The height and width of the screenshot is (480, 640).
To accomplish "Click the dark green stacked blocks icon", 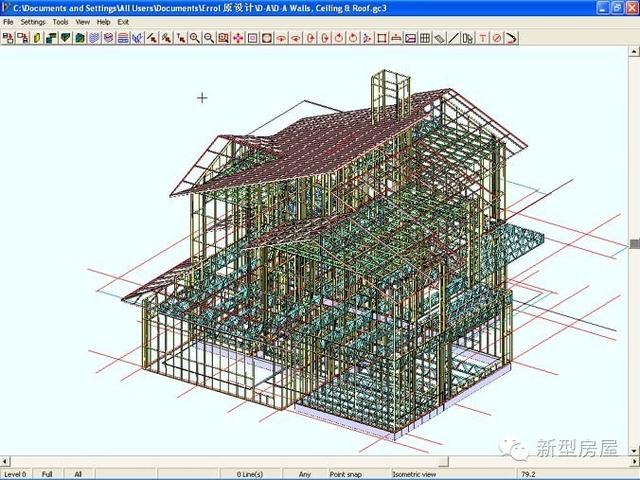I will pos(51,38).
